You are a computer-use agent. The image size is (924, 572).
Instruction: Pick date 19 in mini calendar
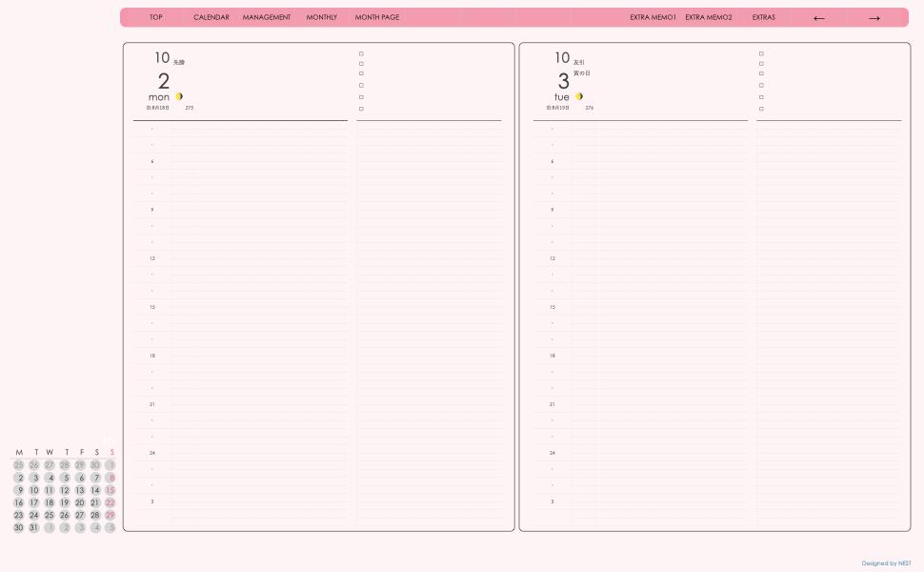(x=65, y=502)
